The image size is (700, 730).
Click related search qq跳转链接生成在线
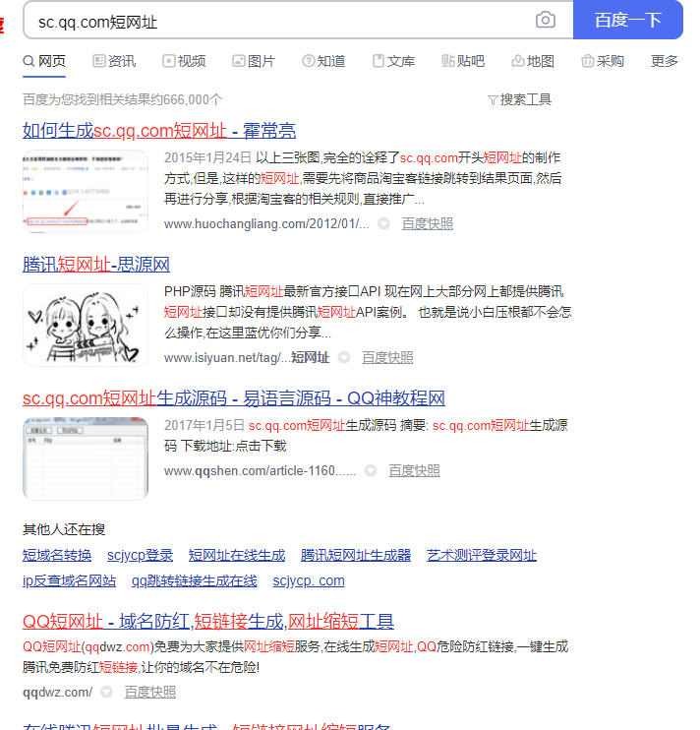pyautogui.click(x=194, y=580)
